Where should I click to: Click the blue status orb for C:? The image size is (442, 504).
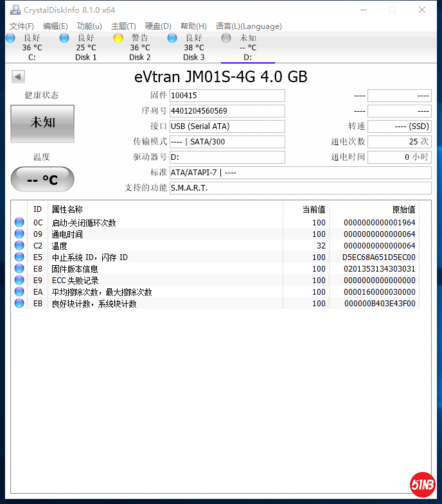pos(10,38)
